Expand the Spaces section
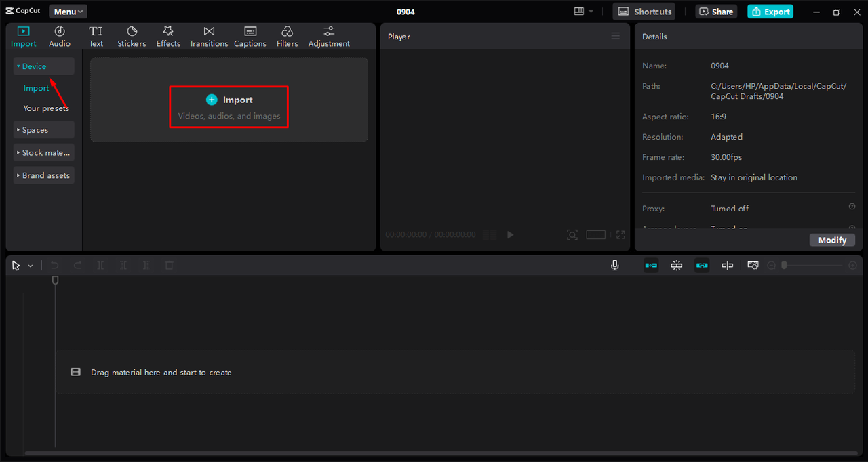The height and width of the screenshot is (462, 868). (x=44, y=130)
